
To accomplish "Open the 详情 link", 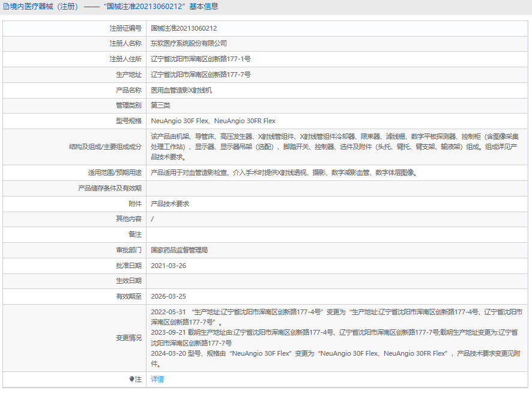I will pyautogui.click(x=157, y=379).
